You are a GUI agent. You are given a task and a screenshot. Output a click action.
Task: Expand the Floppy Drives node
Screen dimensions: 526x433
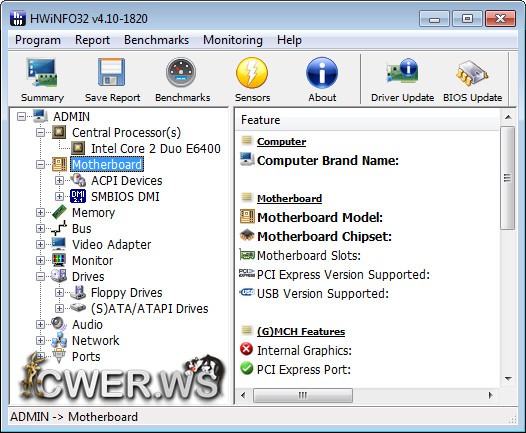tap(59, 292)
